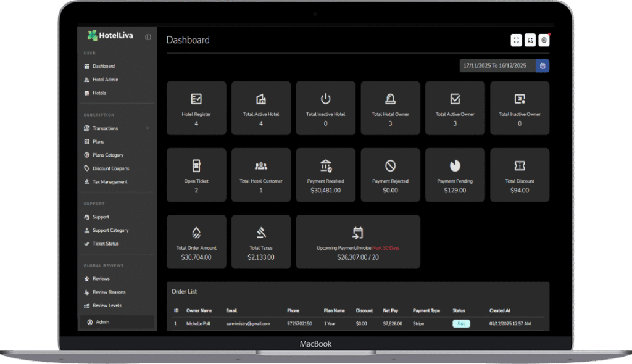Open the Tax Management sidebar item
Image resolution: width=632 pixels, height=364 pixels.
[109, 182]
